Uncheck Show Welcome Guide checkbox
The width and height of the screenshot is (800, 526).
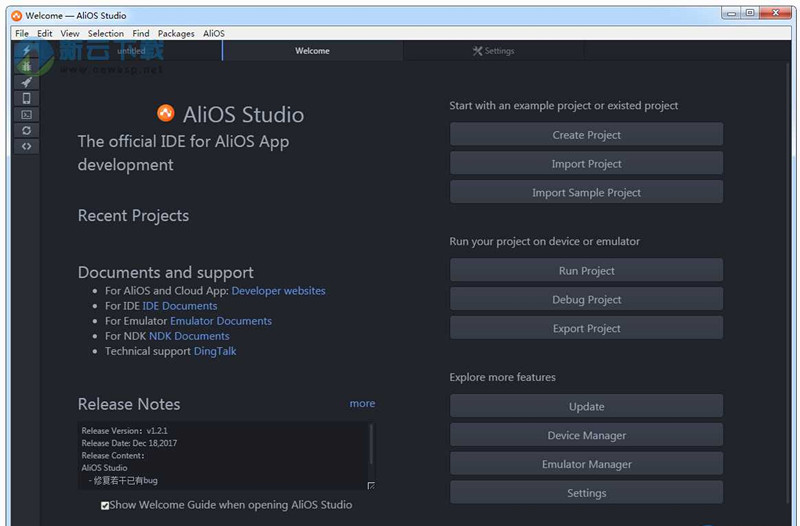(105, 505)
